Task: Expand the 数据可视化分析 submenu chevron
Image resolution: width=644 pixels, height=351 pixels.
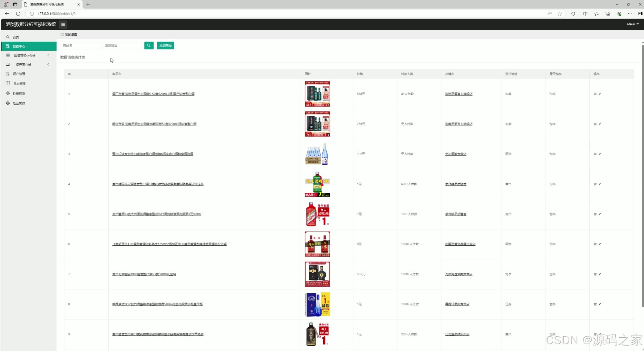Action: [48, 55]
